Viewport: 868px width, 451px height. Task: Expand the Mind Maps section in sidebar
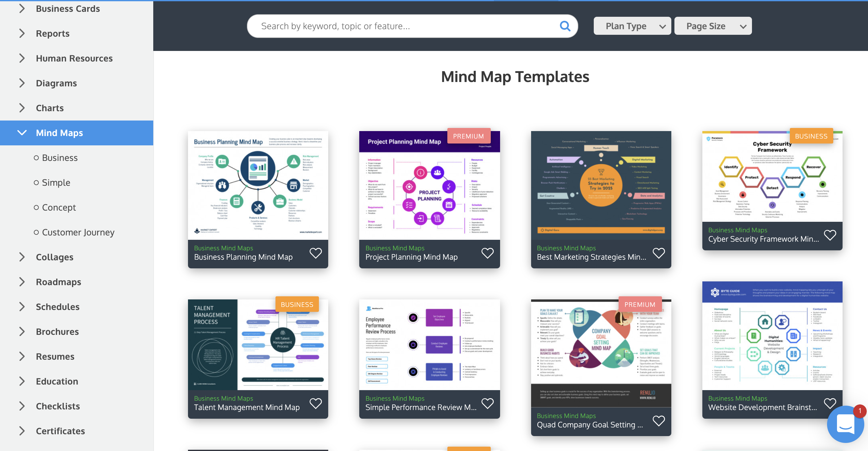pos(22,133)
